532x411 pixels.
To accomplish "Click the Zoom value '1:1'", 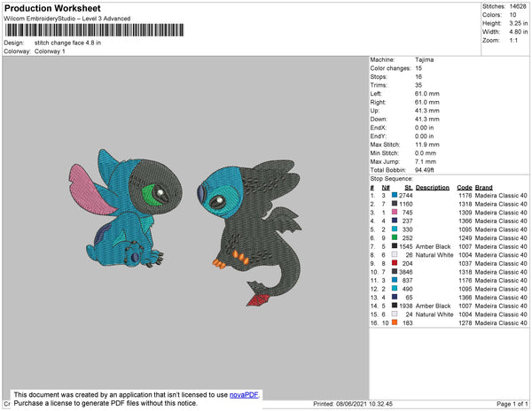I will pos(513,41).
